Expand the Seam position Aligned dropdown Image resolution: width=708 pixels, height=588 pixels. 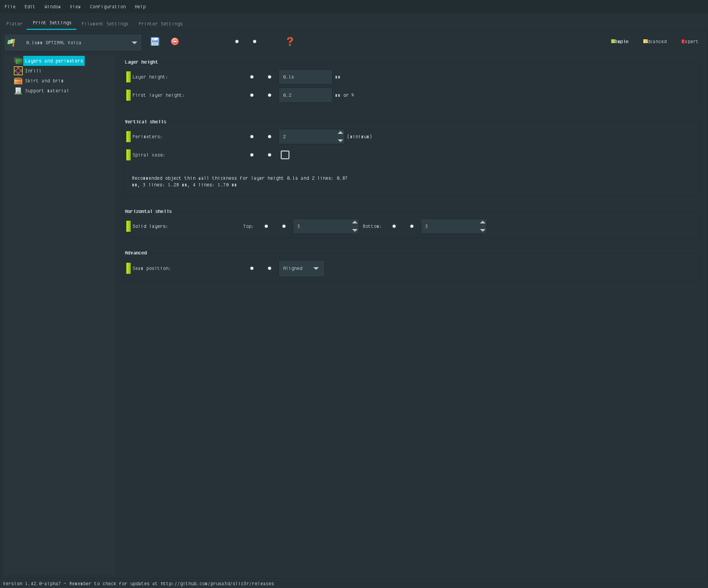pos(302,268)
